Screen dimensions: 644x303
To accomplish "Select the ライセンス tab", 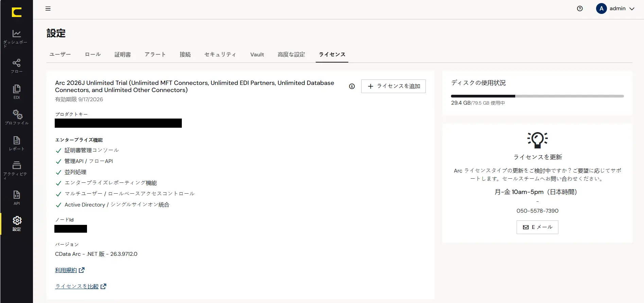I will pos(332,54).
